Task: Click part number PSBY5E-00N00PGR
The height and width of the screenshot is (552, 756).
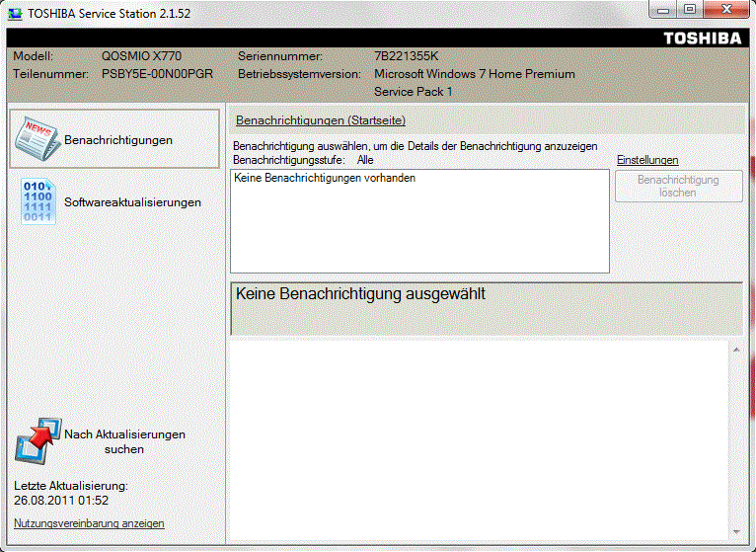Action: click(x=157, y=74)
